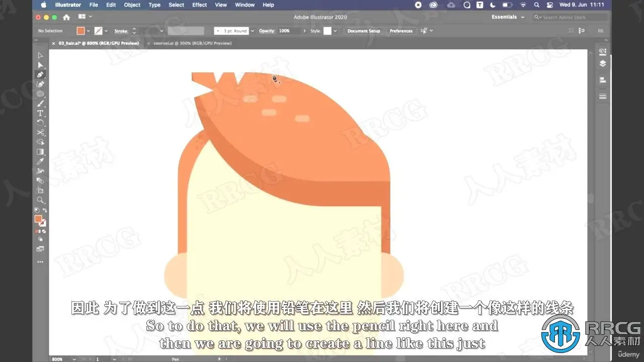The width and height of the screenshot is (644, 362).
Task: Open the Effect menu
Action: coord(200,5)
